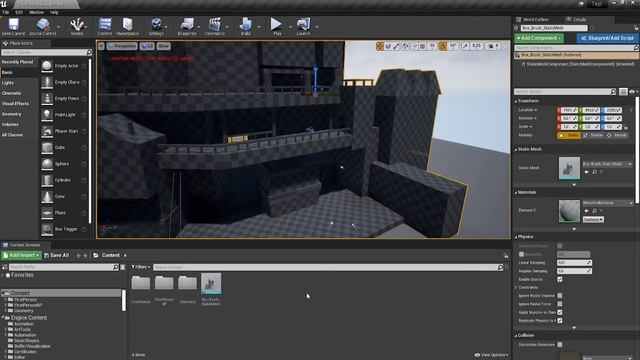Click the Search Details input field
Image resolution: width=640 pixels, height=360 pixels.
[x=565, y=92]
